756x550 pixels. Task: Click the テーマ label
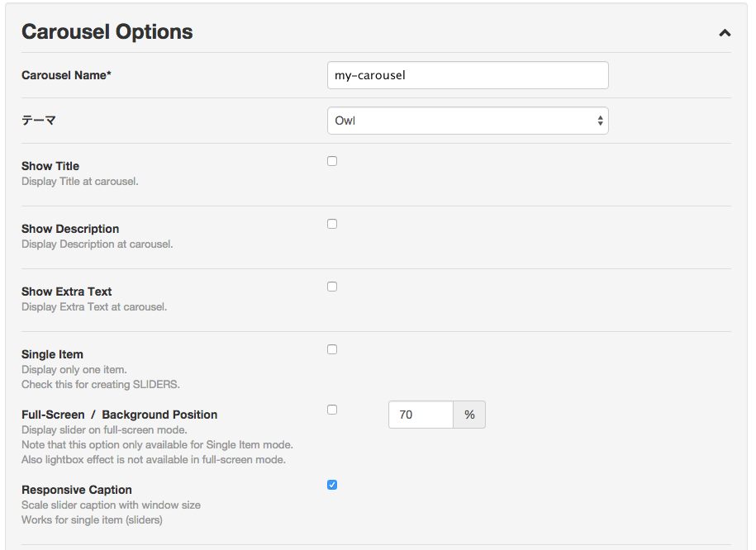tap(39, 120)
